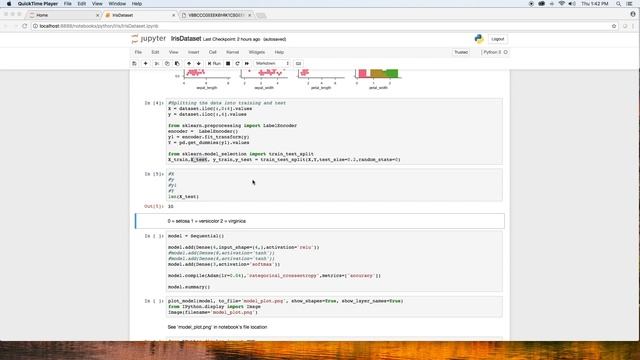Screen dimensions: 640x360
Task: Open Jupyter Cell menu
Action: pyautogui.click(x=213, y=52)
